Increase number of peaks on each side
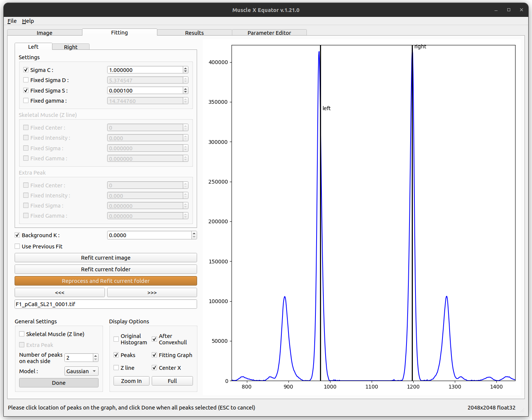The image size is (532, 420). (x=96, y=356)
